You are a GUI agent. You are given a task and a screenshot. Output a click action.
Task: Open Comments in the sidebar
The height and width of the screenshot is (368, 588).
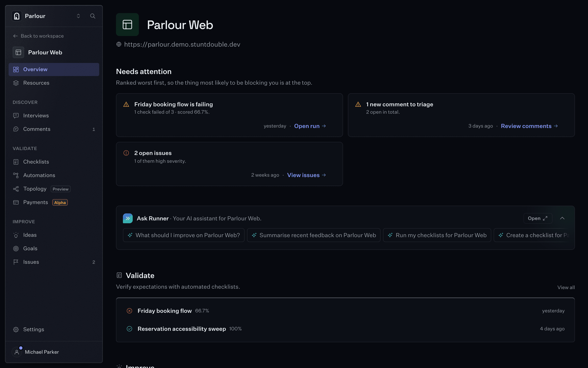coord(54,129)
